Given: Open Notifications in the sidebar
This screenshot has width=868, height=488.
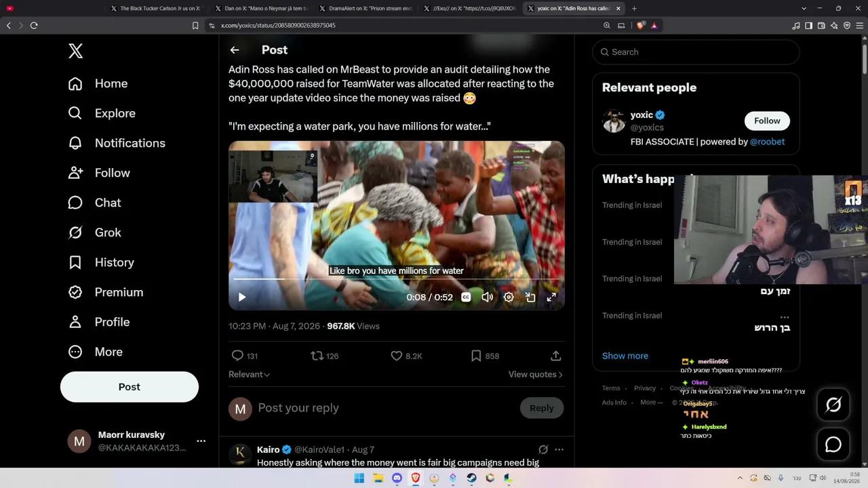Looking at the screenshot, I should [117, 143].
